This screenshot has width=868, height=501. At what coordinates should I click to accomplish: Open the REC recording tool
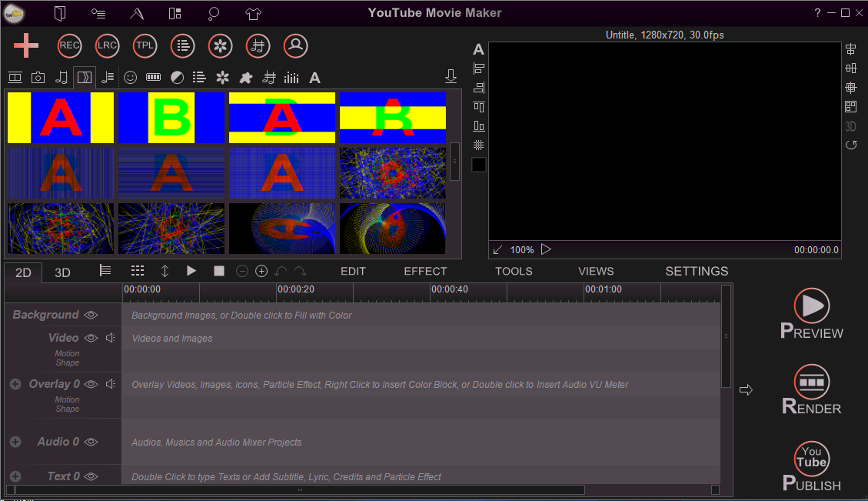pyautogui.click(x=69, y=45)
